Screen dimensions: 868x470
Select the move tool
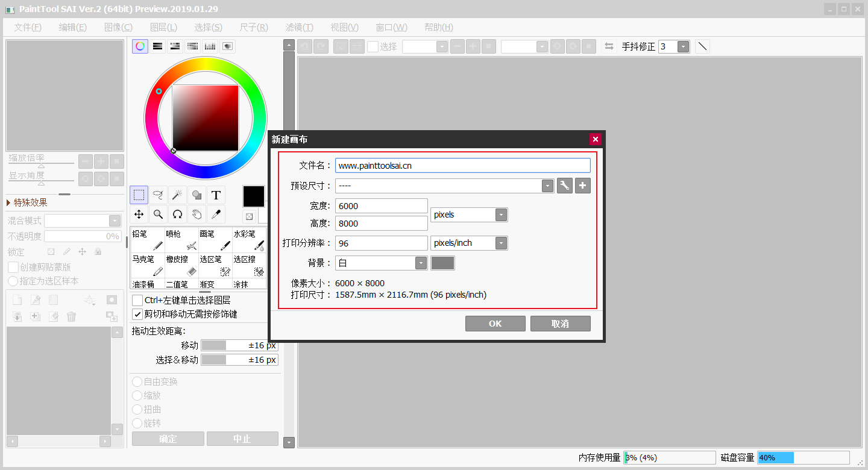coord(139,214)
